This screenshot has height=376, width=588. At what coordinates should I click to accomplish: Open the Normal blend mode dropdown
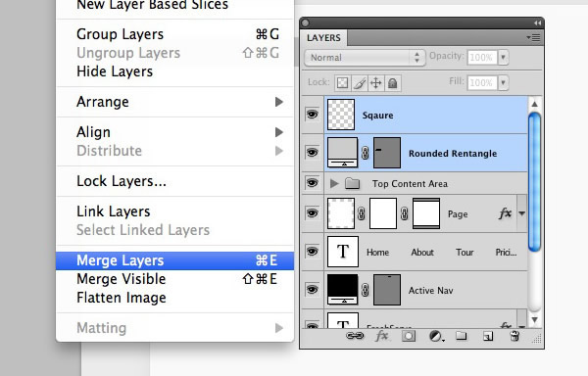point(365,58)
